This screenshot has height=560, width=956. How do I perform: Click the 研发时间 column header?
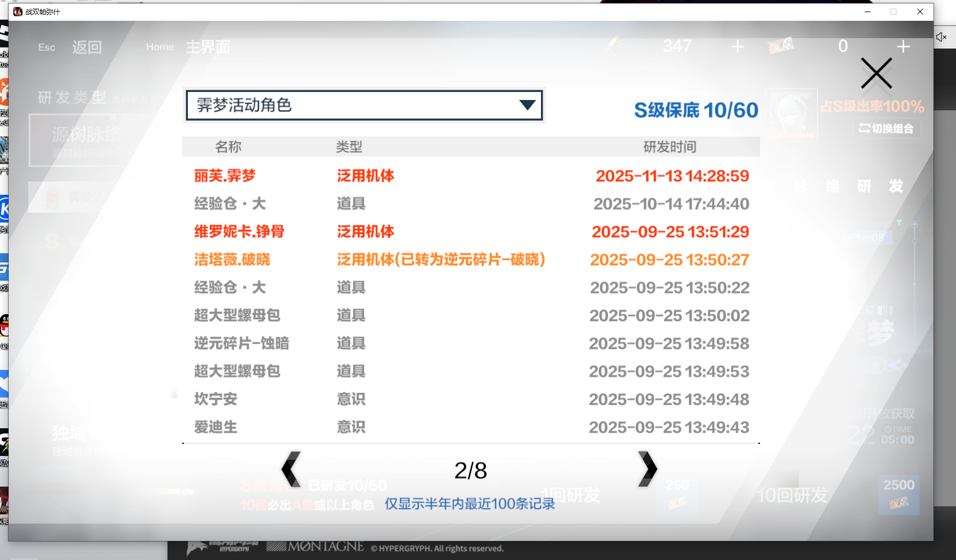point(670,147)
